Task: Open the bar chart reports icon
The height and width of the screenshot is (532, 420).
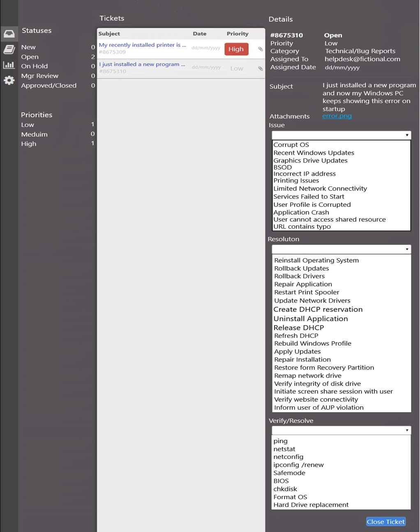Action: tap(9, 65)
